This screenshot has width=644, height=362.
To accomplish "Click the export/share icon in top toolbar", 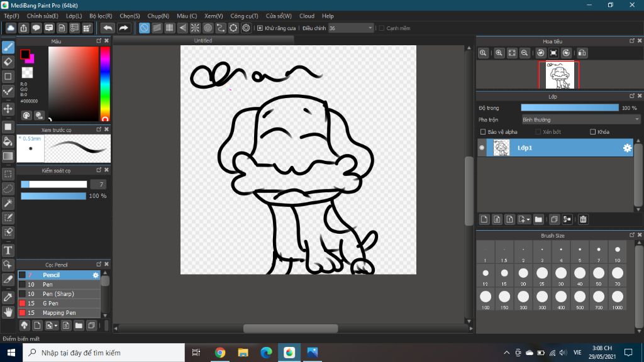I will [x=23, y=28].
